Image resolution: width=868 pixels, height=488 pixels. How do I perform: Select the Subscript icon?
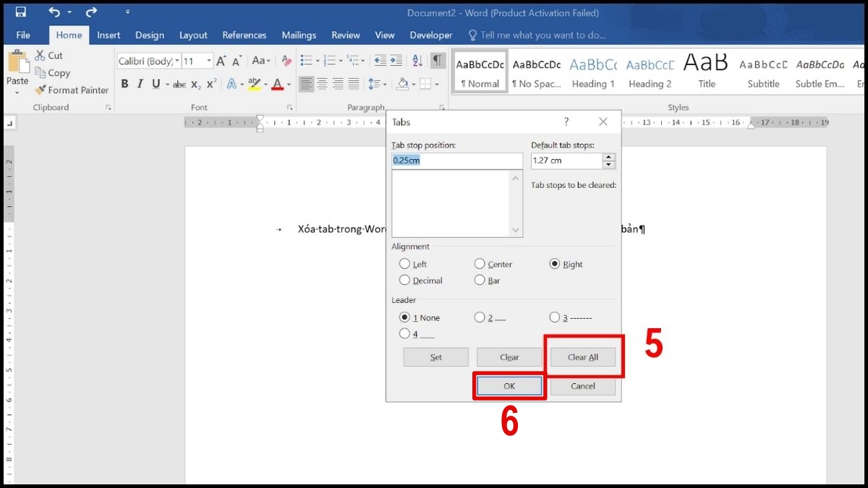pos(196,85)
